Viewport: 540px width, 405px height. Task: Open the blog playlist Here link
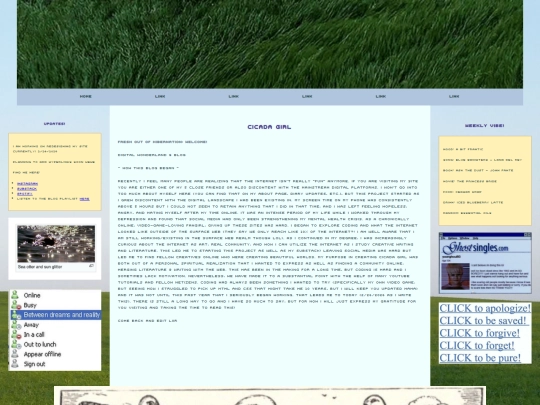click(x=84, y=199)
